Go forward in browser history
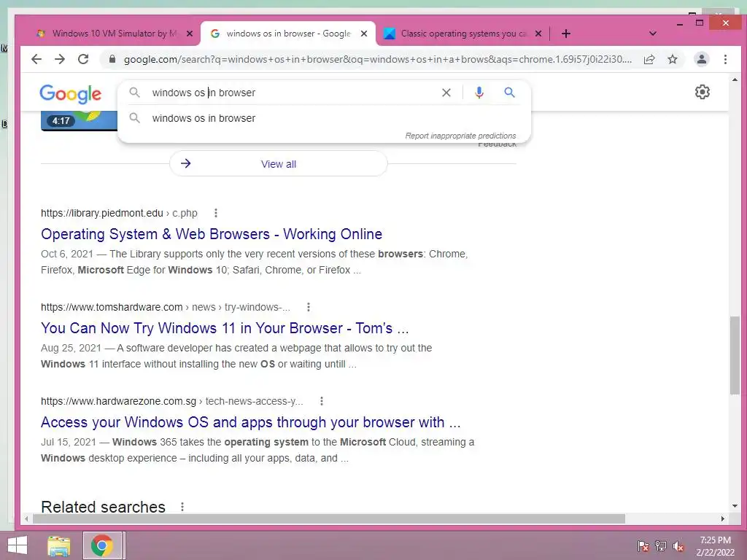747x560 pixels. coord(60,59)
